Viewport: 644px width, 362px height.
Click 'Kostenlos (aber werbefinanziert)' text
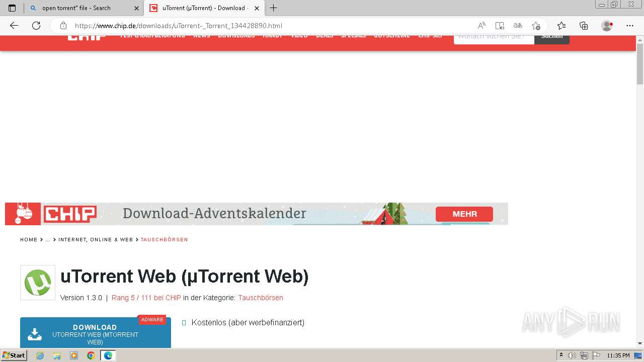[x=248, y=323]
